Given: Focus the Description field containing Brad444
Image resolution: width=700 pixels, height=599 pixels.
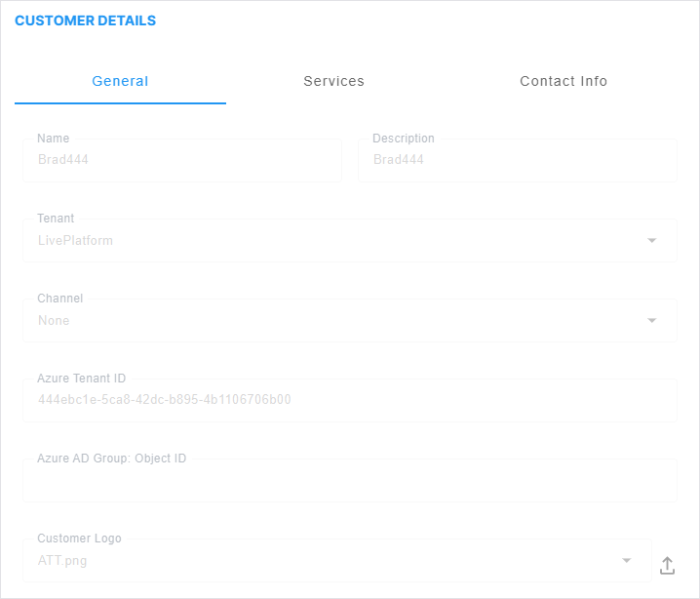Looking at the screenshot, I should click(517, 160).
